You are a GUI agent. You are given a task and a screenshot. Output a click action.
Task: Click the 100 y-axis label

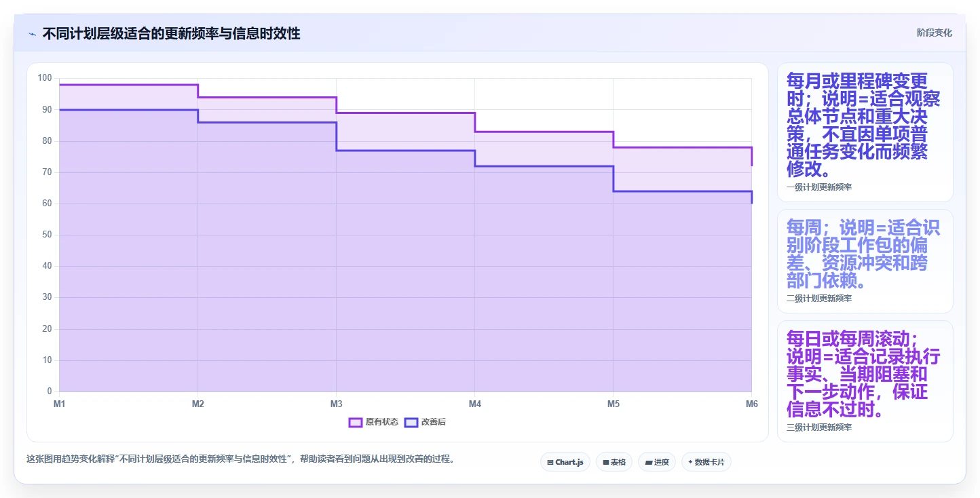[45, 78]
